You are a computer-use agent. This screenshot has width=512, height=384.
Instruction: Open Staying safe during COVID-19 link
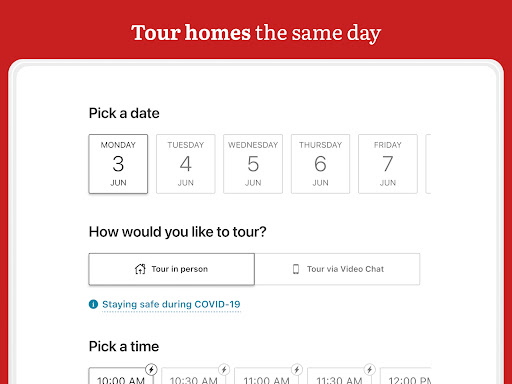[171, 304]
